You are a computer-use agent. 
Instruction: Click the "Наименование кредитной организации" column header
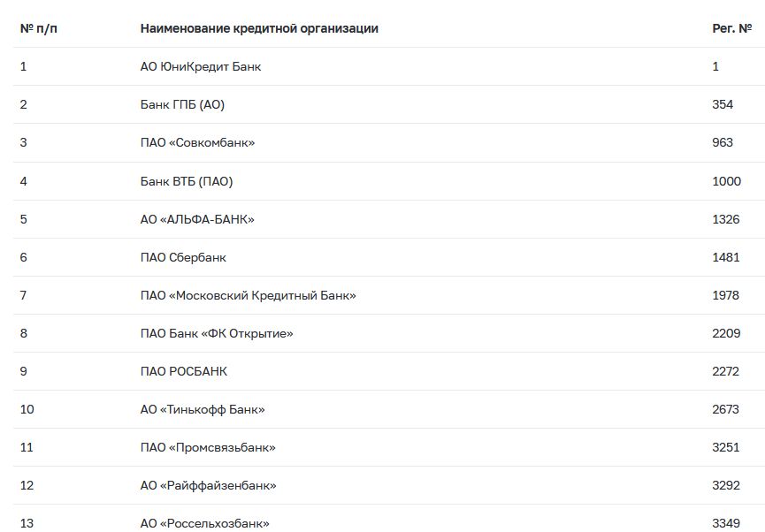tap(259, 28)
